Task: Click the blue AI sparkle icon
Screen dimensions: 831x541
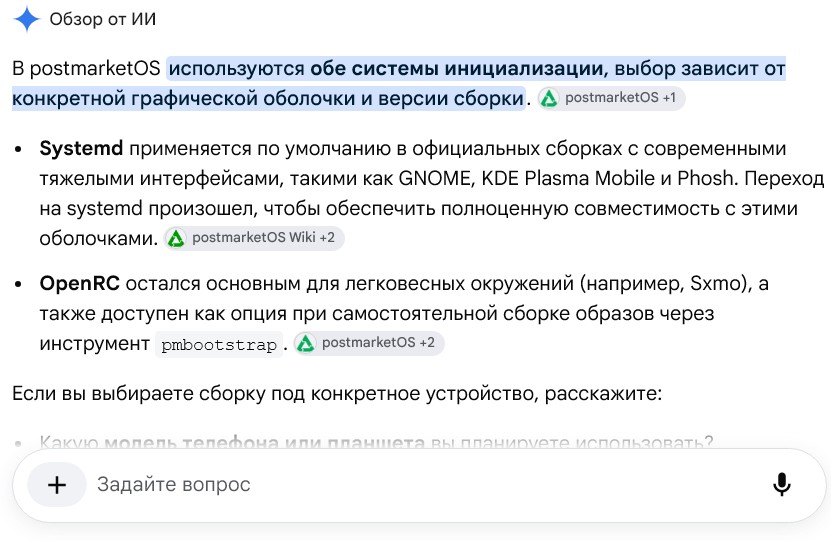Action: tap(26, 20)
